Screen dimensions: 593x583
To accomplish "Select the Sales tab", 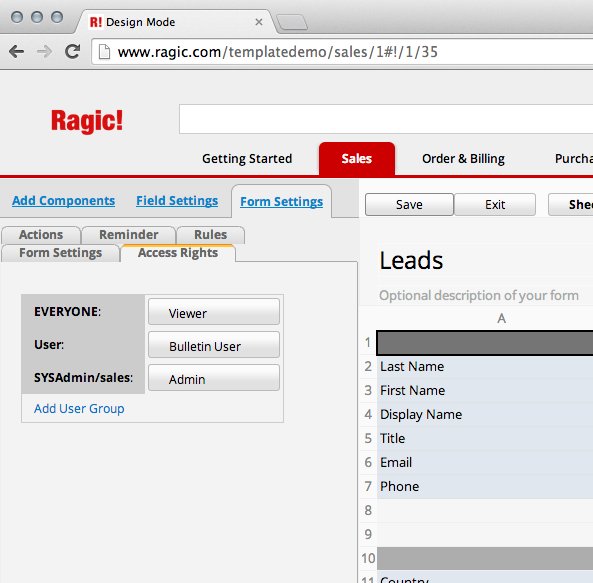I will tap(357, 159).
